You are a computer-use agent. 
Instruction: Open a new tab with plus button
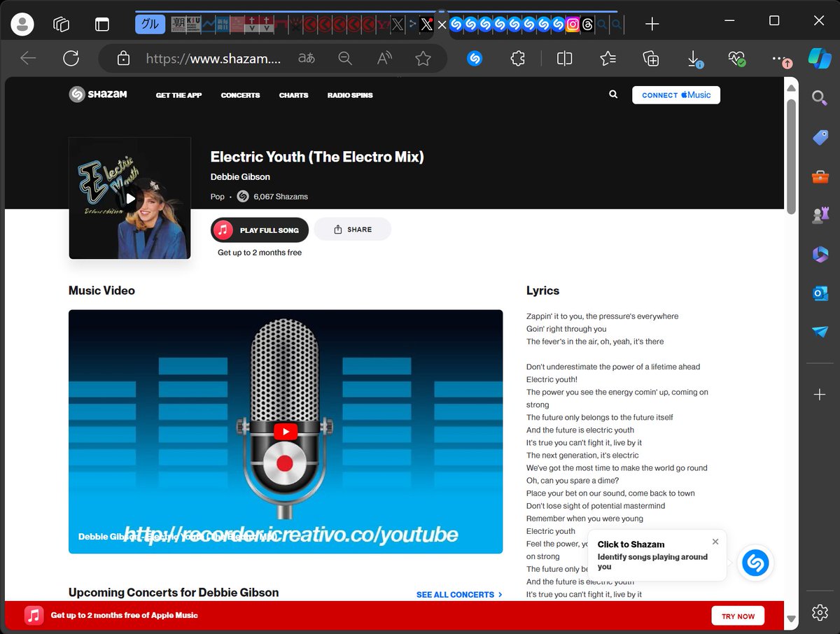point(652,24)
